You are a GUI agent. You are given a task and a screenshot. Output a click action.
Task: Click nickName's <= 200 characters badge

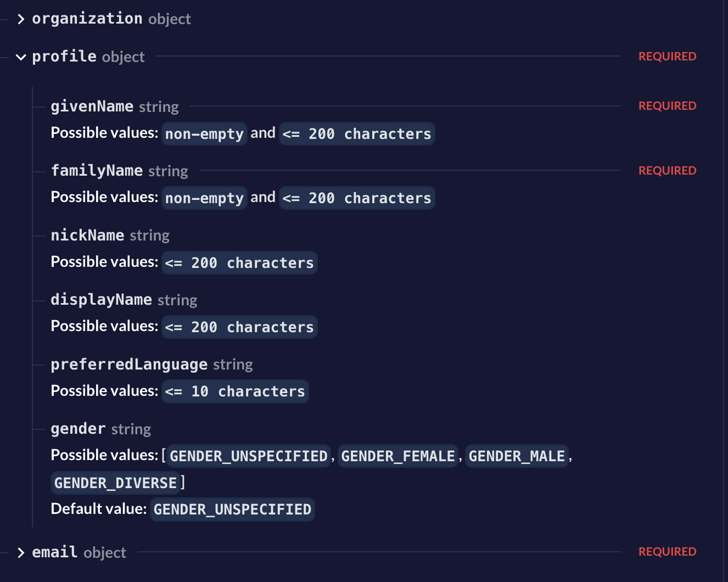[239, 263]
